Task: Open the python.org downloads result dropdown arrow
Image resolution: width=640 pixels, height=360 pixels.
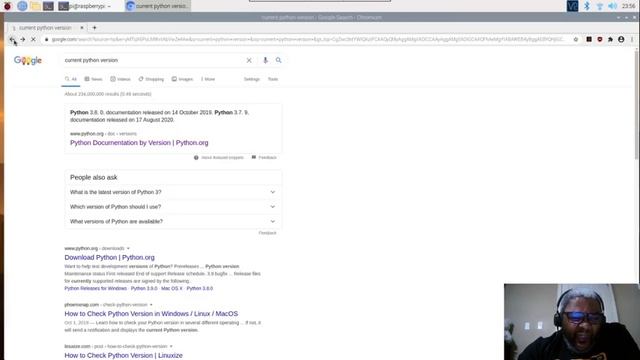Action: click(x=128, y=249)
